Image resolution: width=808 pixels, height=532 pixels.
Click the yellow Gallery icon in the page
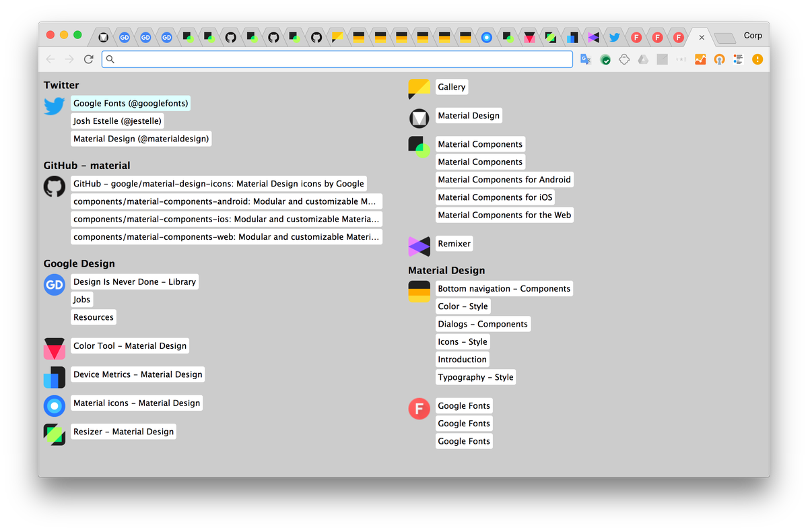[x=419, y=90]
